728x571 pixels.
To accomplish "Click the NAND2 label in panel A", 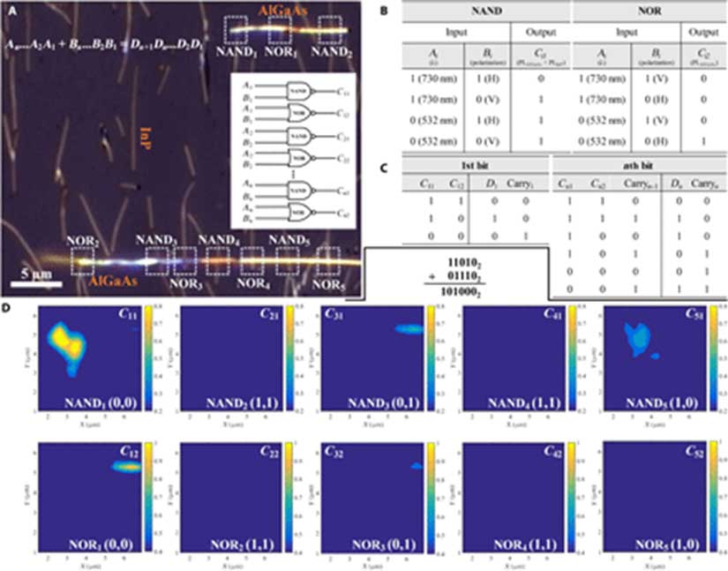I will click(x=332, y=51).
